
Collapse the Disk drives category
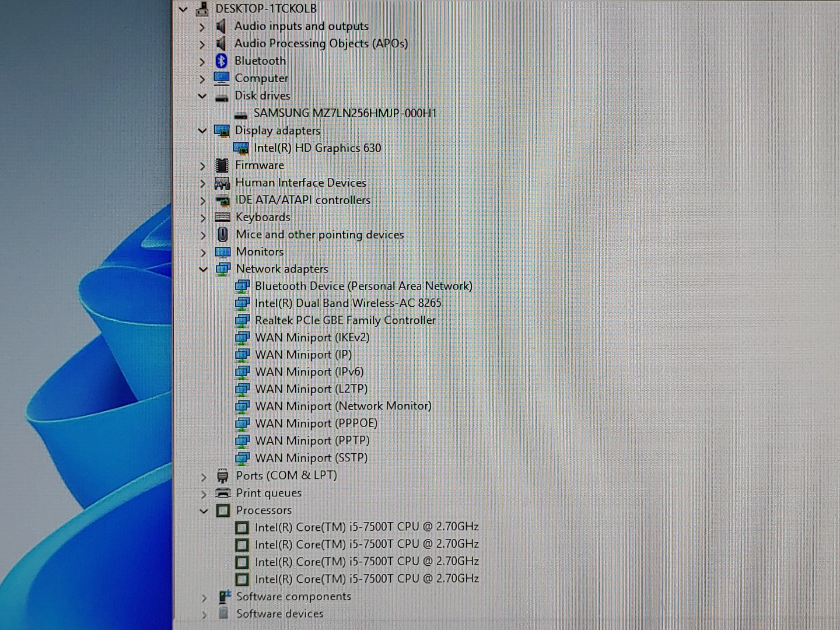(202, 96)
